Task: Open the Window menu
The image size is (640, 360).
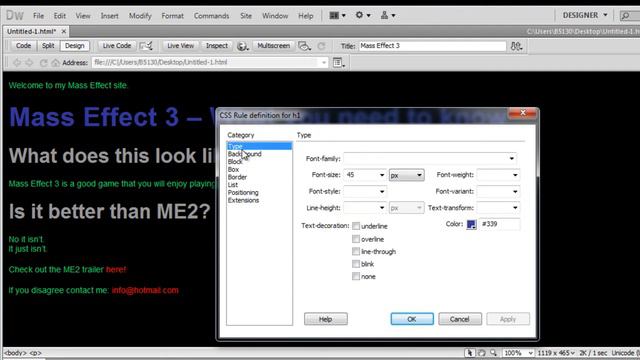Action: click(275, 16)
